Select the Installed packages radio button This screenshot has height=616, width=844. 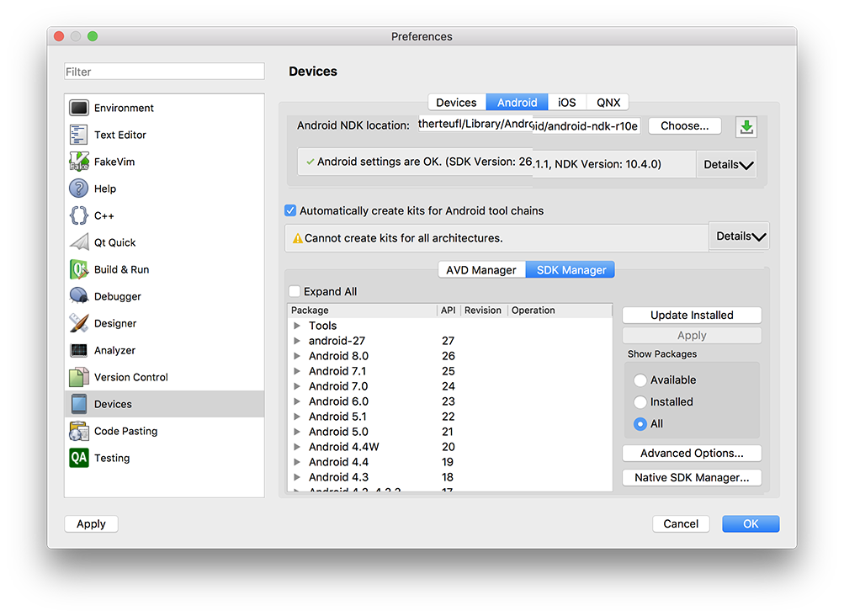[x=640, y=401]
